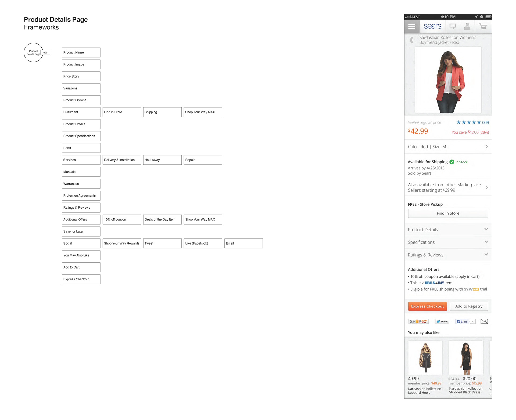Image resolution: width=516 pixels, height=420 pixels.
Task: Open other Marketplace Sellers listing
Action: (448, 187)
